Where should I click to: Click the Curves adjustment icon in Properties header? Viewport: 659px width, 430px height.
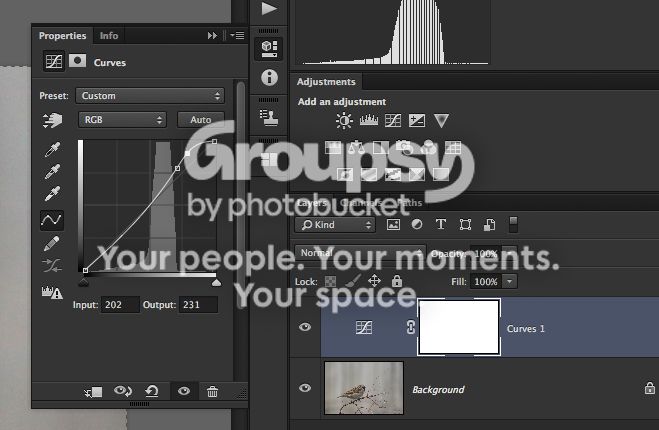coord(54,62)
